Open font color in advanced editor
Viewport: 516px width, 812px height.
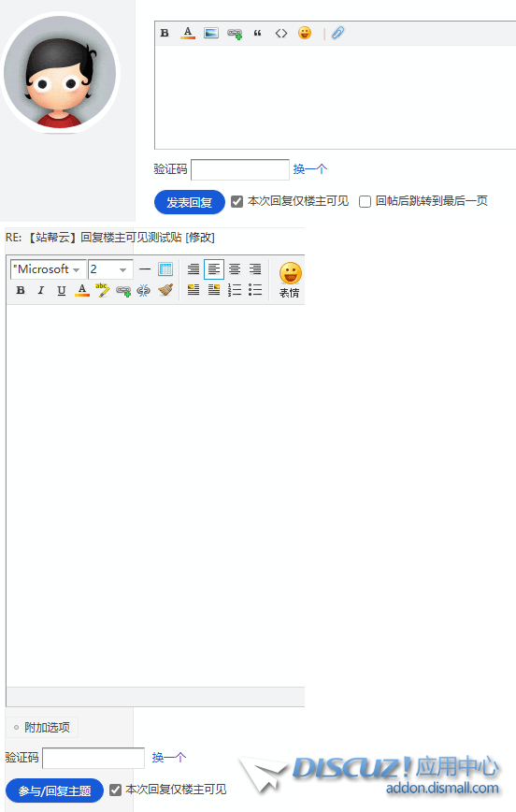pyautogui.click(x=81, y=290)
